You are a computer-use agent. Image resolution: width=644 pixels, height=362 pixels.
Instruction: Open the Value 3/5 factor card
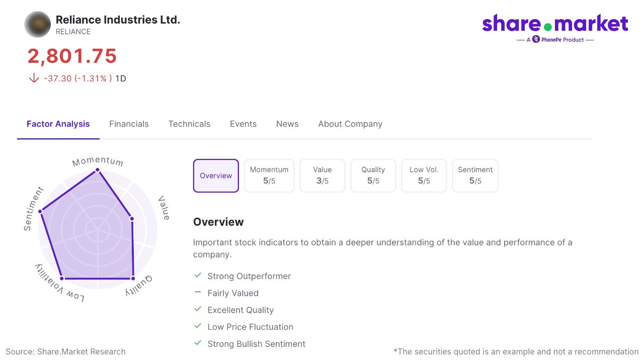[323, 176]
